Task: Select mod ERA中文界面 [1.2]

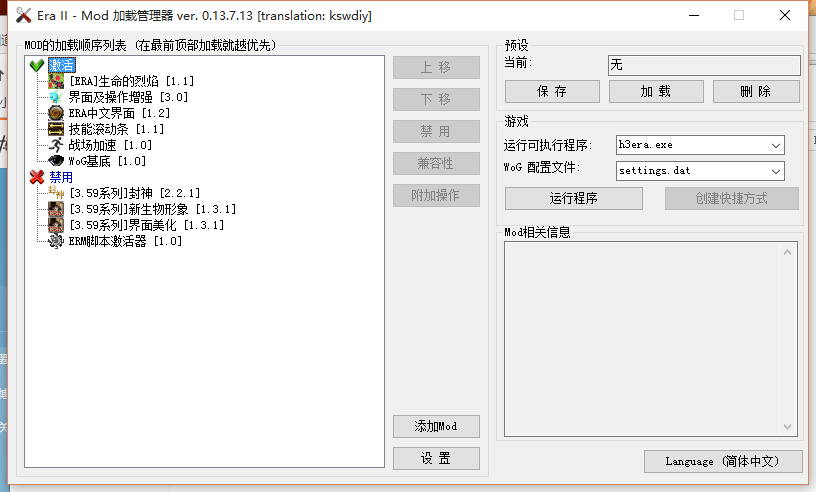Action: point(119,113)
